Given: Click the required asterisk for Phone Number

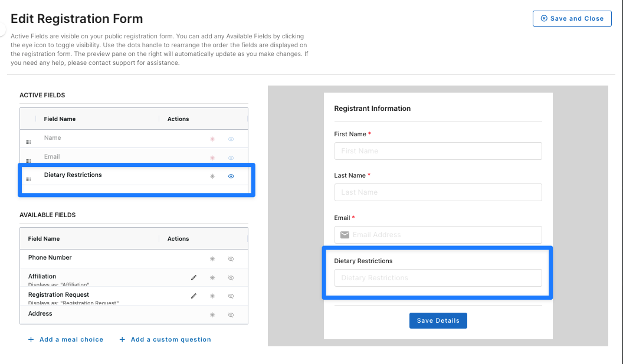Looking at the screenshot, I should (x=212, y=259).
